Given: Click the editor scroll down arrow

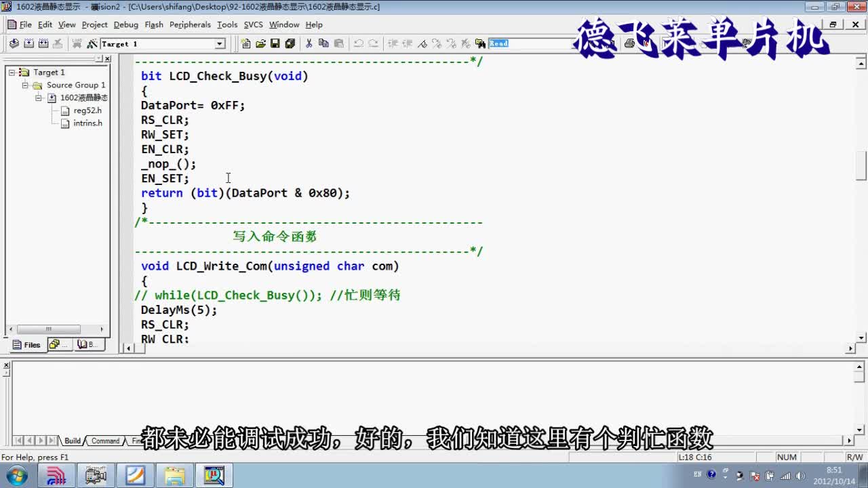Looking at the screenshot, I should click(x=861, y=337).
